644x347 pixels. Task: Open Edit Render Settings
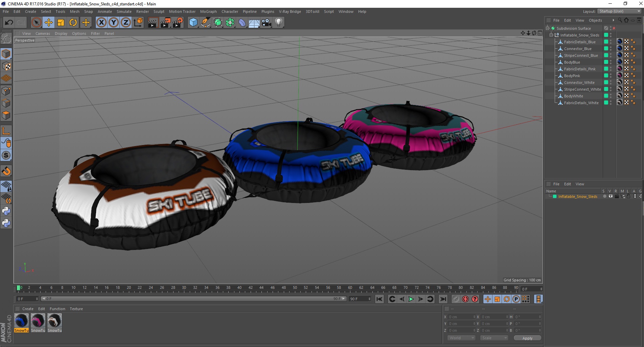point(178,23)
